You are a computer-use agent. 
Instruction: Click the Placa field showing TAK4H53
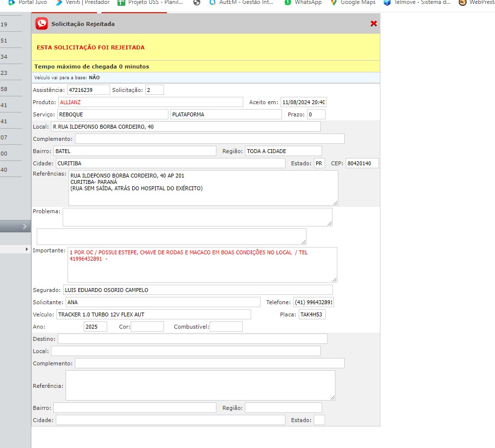click(312, 314)
